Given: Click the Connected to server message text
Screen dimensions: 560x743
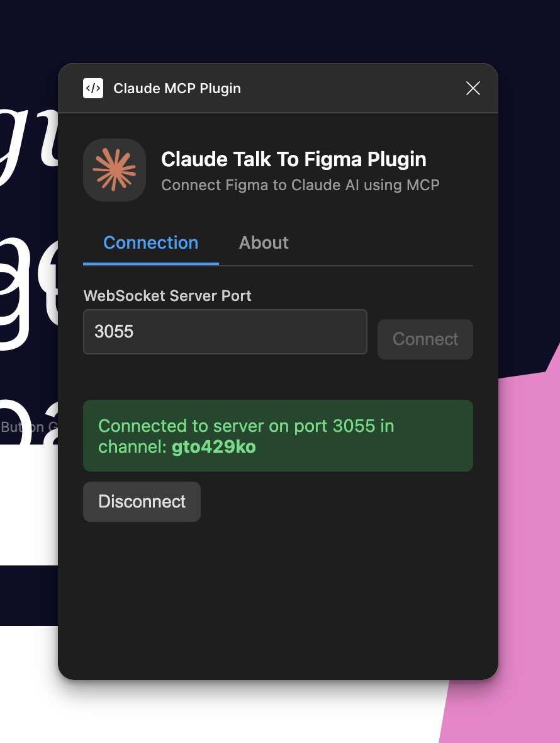Looking at the screenshot, I should 246,426.
